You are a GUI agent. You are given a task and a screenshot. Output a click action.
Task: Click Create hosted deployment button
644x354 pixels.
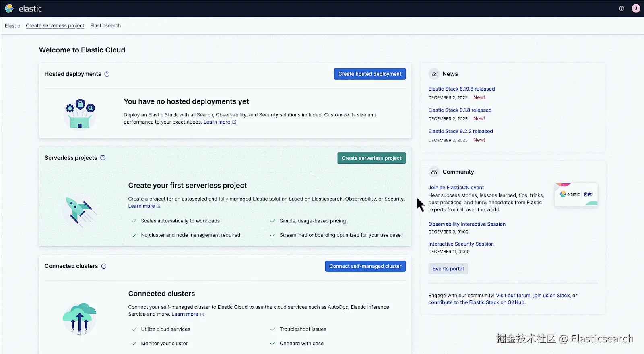tap(369, 74)
